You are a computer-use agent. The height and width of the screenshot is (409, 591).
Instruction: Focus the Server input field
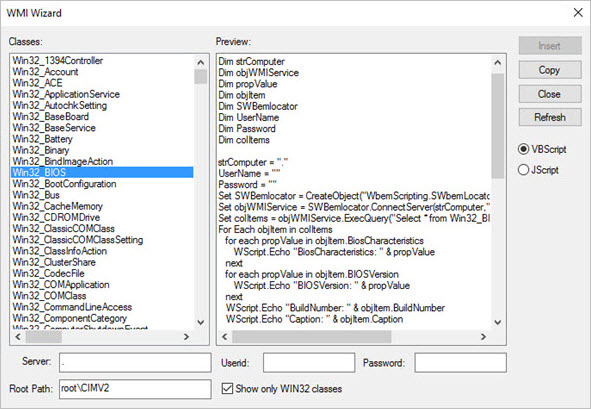[135, 363]
